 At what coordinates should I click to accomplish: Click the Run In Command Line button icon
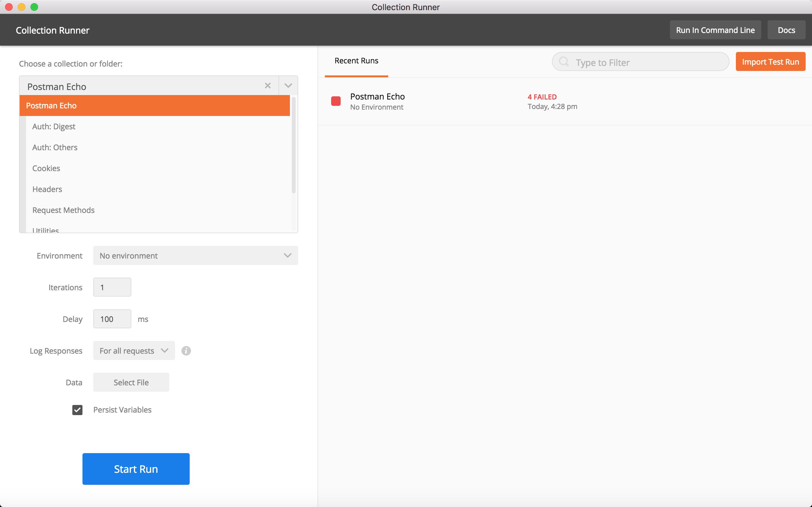[715, 30]
